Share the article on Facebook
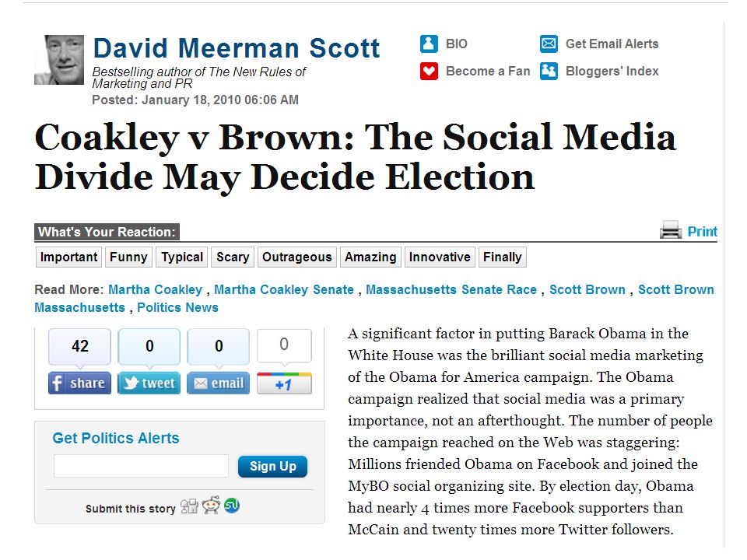747x560 pixels. 79,383
